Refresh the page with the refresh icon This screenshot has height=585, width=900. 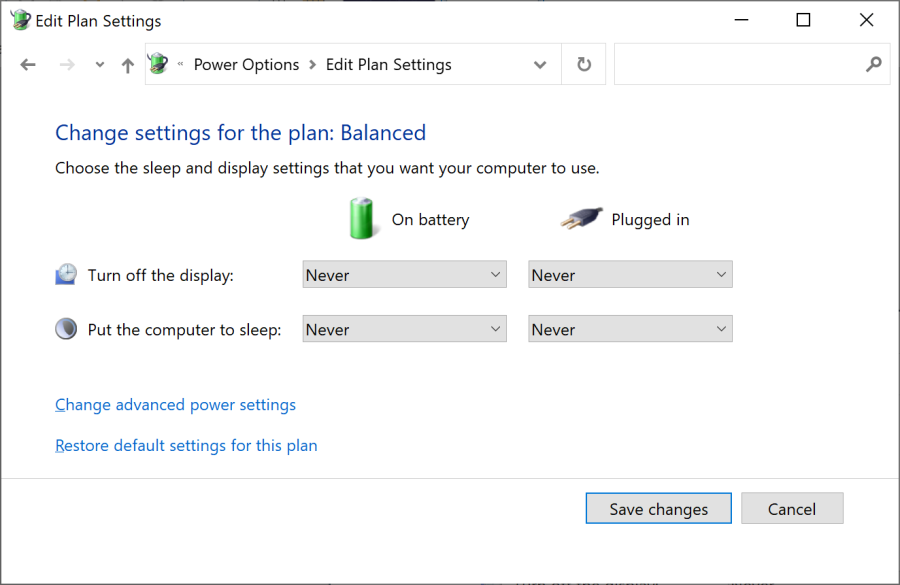tap(583, 64)
